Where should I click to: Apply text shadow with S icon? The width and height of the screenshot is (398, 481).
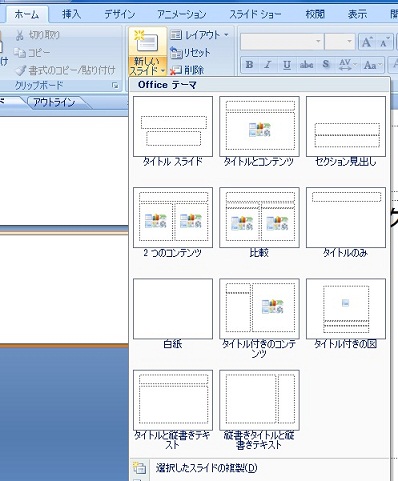326,64
